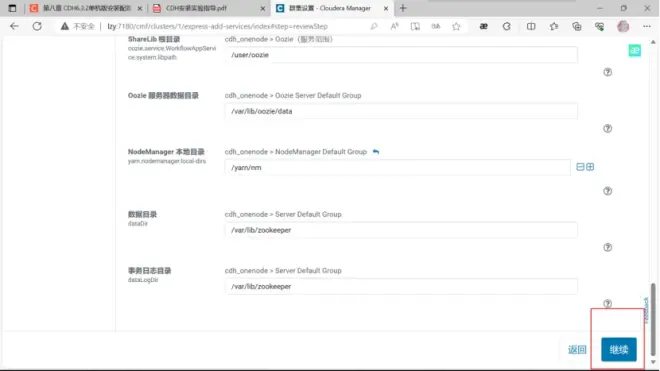The image size is (660, 371).
Task: Click the vertical Feedback link
Action: (x=646, y=310)
